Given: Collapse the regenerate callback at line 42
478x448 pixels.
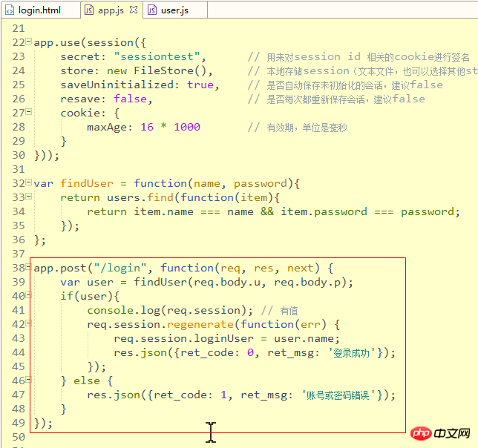Looking at the screenshot, I should point(29,323).
